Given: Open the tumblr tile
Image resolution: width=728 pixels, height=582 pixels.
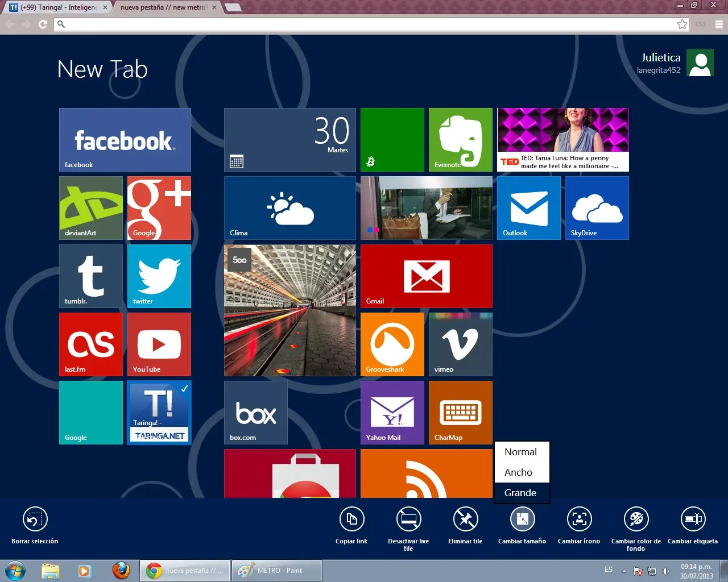Looking at the screenshot, I should [x=91, y=276].
